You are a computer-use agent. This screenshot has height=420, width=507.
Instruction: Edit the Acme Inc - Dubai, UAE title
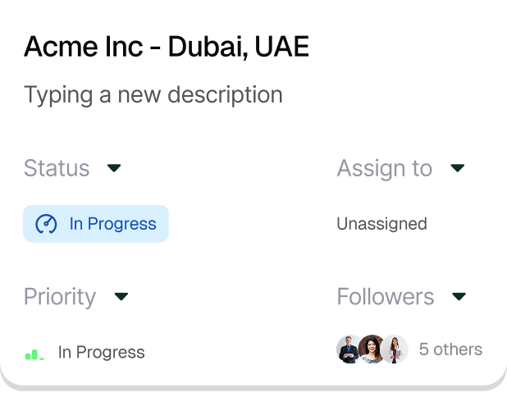[x=167, y=47]
